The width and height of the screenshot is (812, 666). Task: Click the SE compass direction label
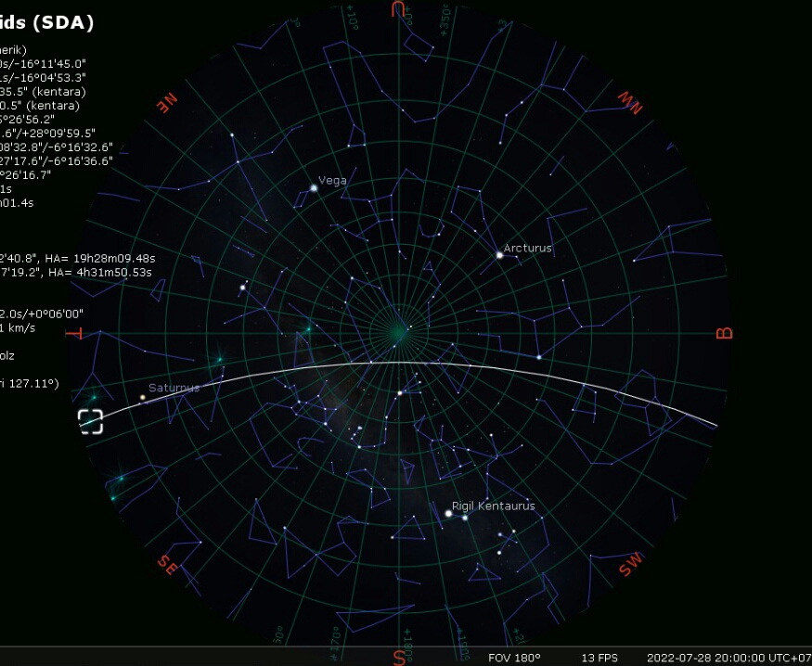[x=167, y=563]
